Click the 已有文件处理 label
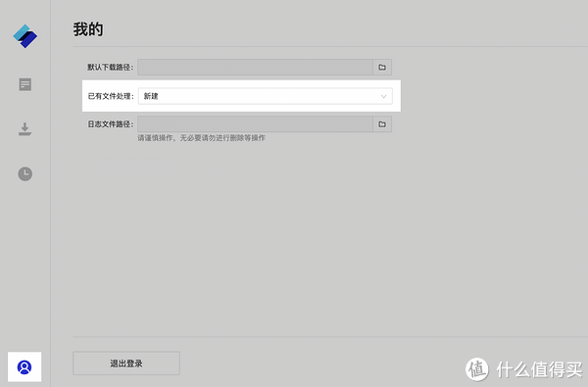Screen dimensions: 588x387 pos(111,96)
